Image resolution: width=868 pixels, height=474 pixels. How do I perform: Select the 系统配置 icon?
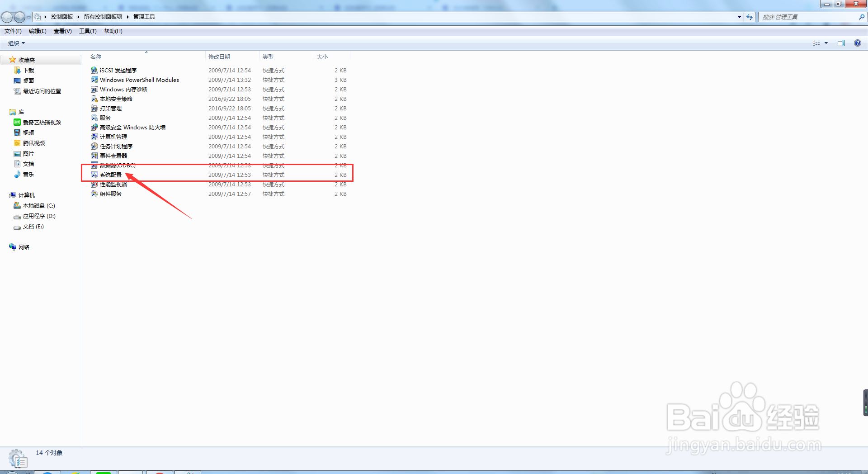pos(94,175)
